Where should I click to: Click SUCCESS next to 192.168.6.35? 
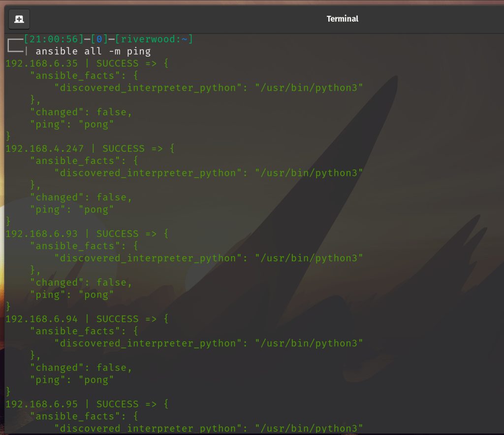click(117, 64)
